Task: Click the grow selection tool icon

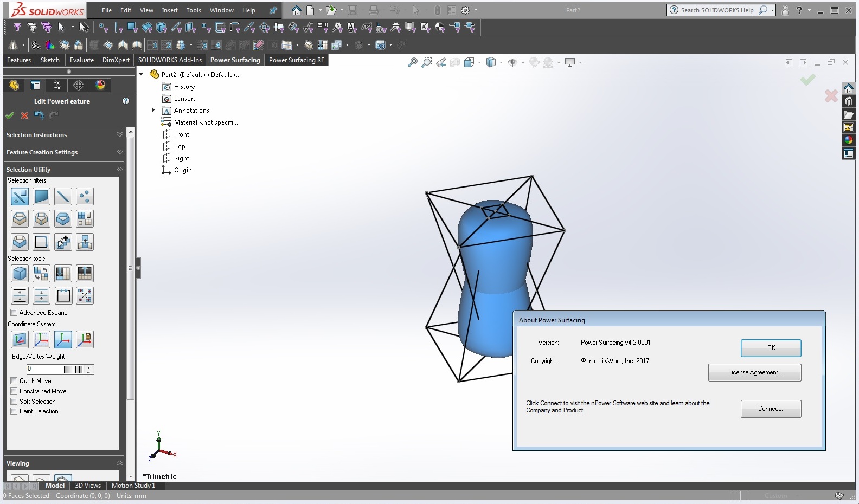Action: pyautogui.click(x=20, y=296)
